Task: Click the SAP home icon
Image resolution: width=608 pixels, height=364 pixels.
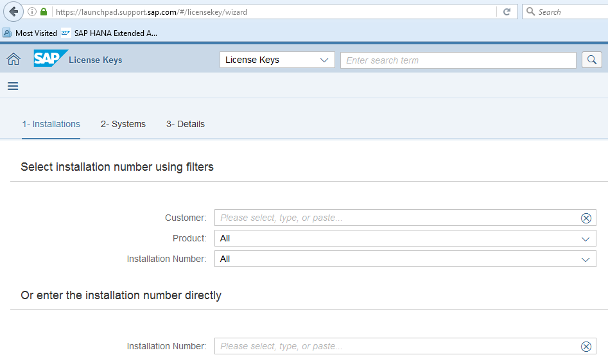Action: pyautogui.click(x=13, y=60)
